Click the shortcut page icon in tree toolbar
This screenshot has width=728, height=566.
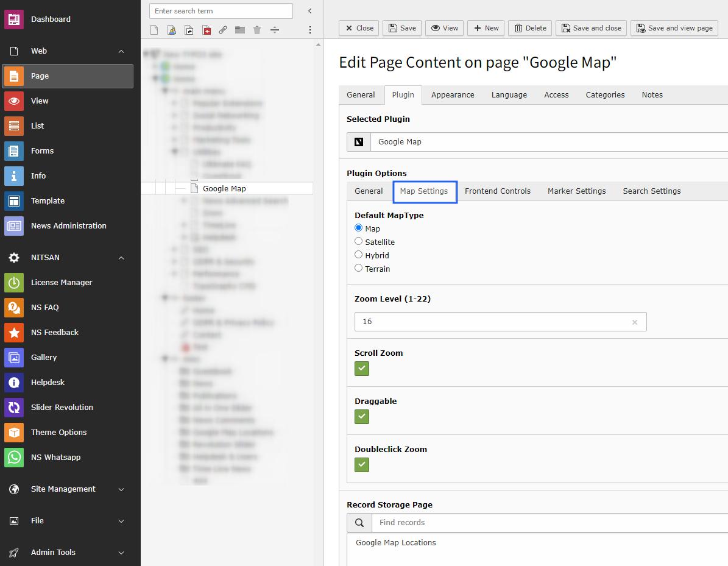pyautogui.click(x=189, y=30)
